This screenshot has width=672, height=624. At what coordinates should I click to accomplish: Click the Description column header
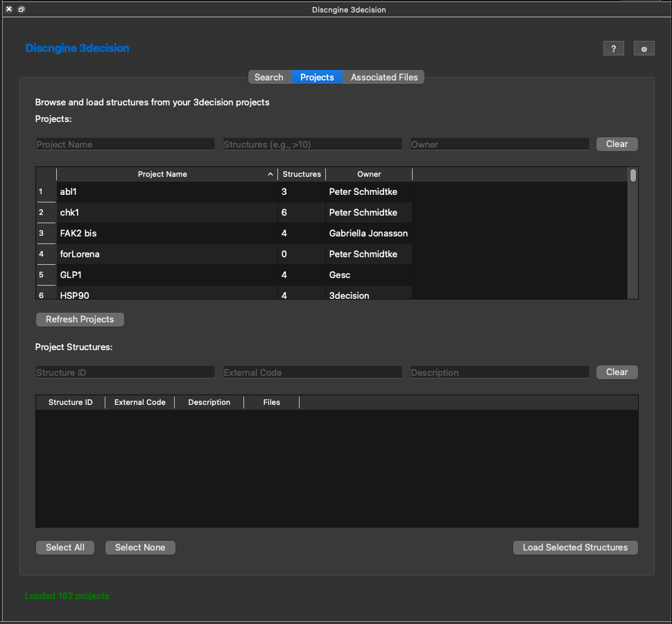pyautogui.click(x=209, y=402)
